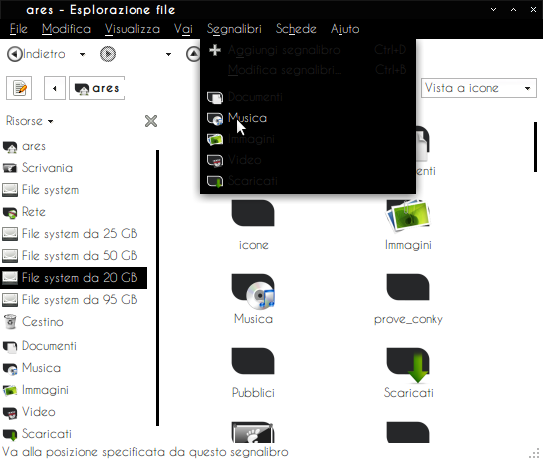Screen dimensions: 543x461
Task: Open Scaricati sidebar bookmark
Action: coord(73,434)
